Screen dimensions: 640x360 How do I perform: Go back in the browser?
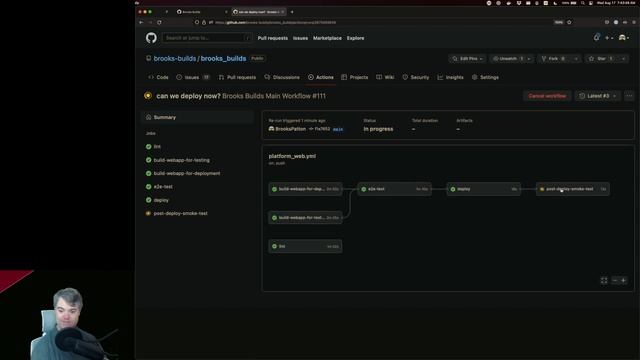coord(141,22)
